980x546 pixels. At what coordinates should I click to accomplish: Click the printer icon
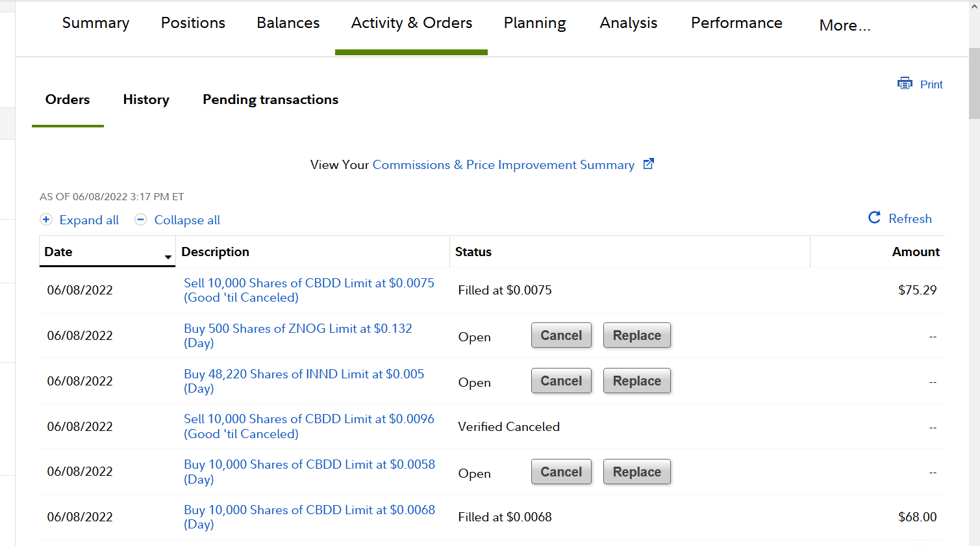905,83
